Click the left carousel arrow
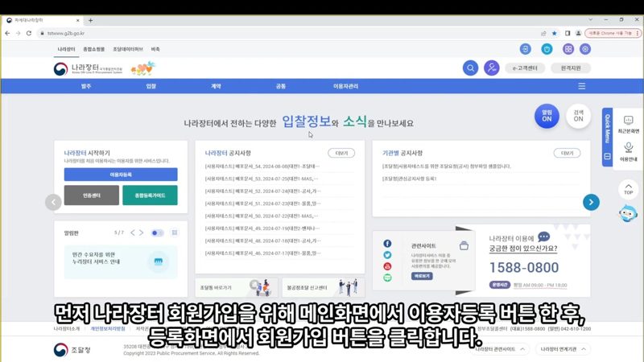Screen dimensions: 644x362 (x=53, y=202)
